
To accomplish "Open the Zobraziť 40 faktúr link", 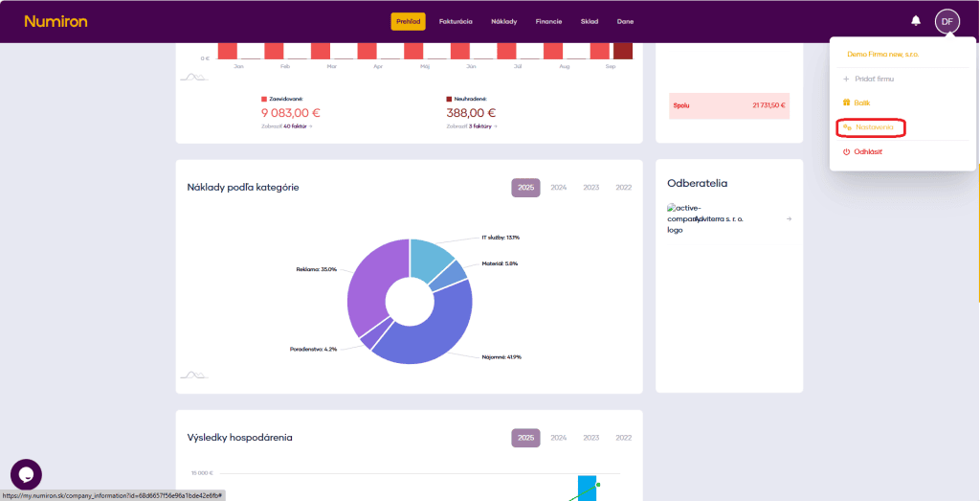I will [286, 125].
